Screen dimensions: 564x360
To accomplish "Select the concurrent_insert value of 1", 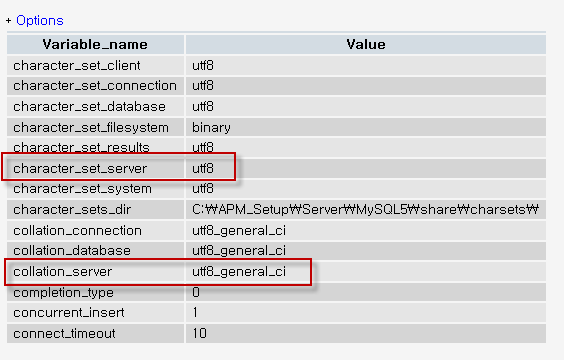I will [195, 313].
